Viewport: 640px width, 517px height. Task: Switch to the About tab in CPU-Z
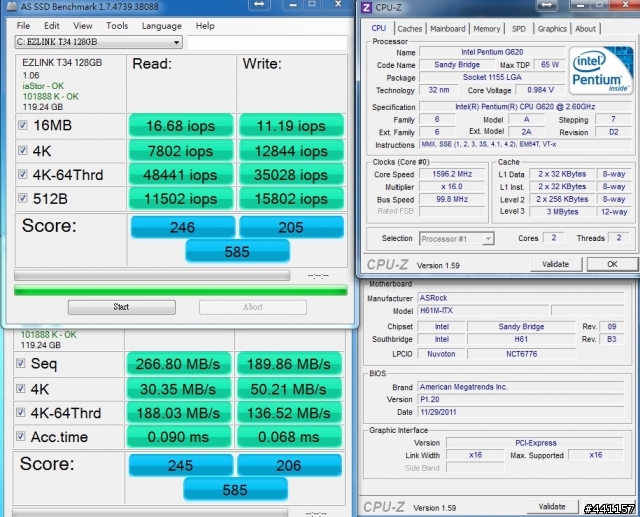click(x=585, y=29)
